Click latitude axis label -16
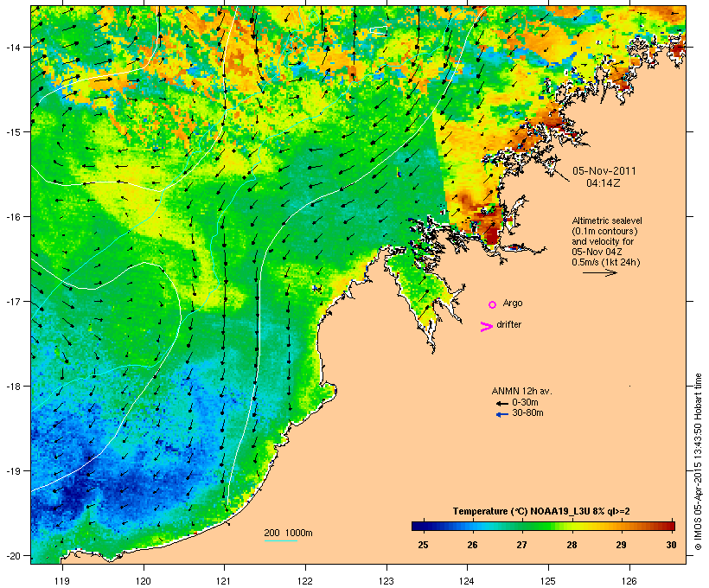The image size is (709, 588). 12,217
